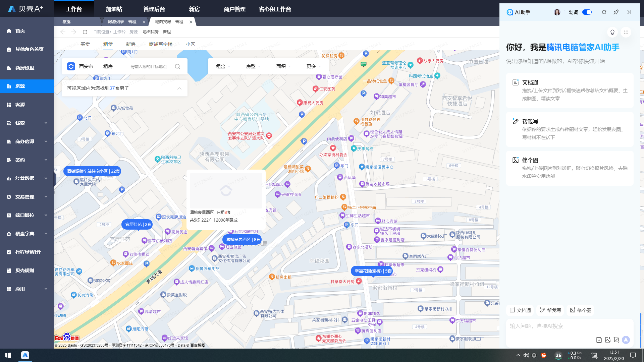Open Windows Start menu
Screen dimensions: 644x362
(x=8, y=355)
